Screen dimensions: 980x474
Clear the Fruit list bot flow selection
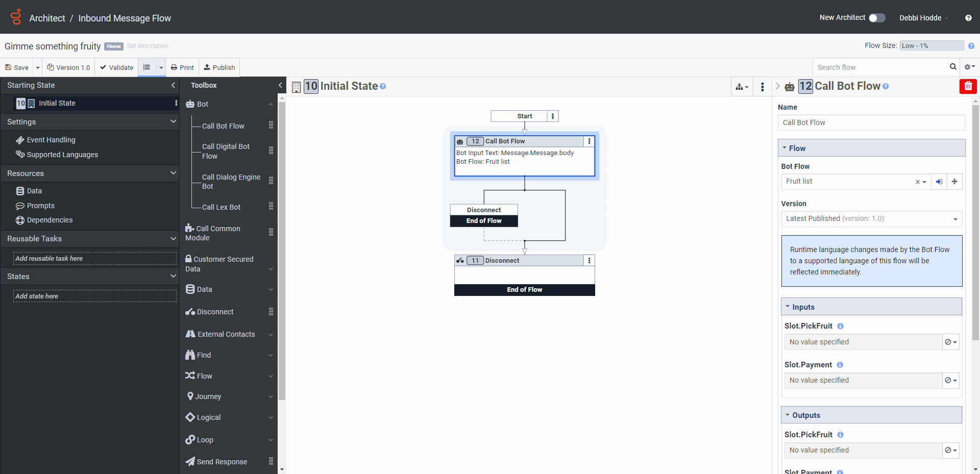(x=917, y=182)
